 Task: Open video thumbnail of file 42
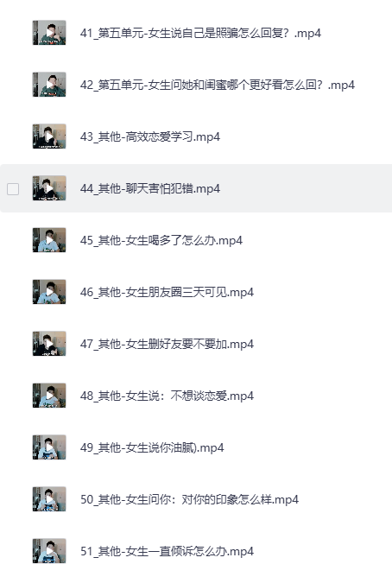49,85
